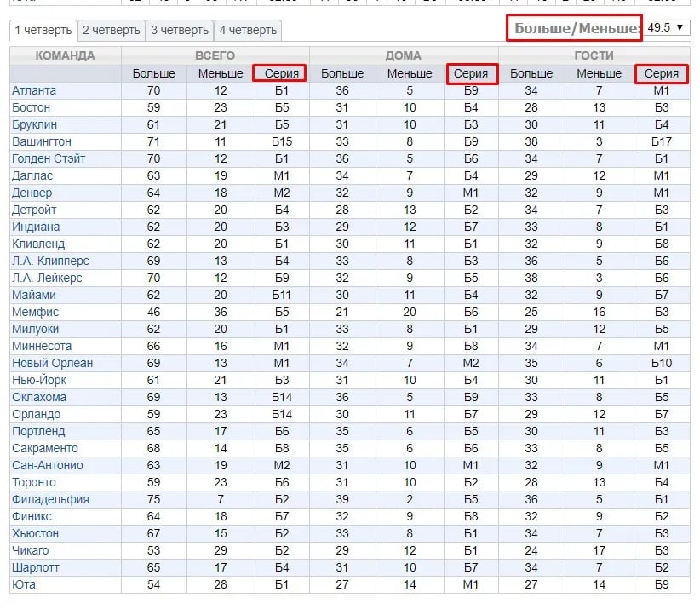Click Меньше header under ДОМА
The height and width of the screenshot is (615, 700).
point(410,73)
